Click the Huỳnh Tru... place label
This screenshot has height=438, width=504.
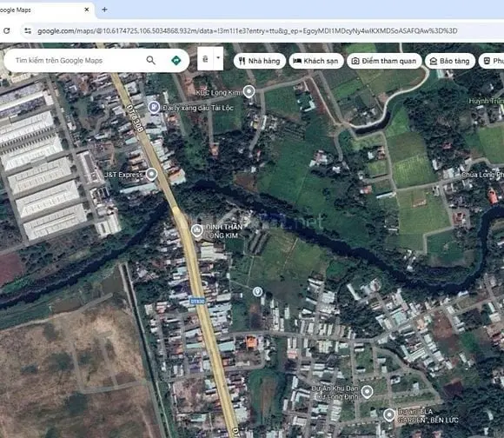point(486,101)
